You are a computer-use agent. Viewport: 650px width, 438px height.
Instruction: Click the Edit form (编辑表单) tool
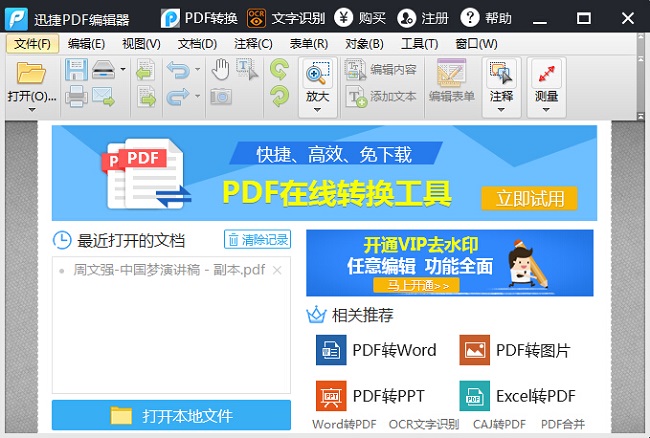[x=451, y=81]
